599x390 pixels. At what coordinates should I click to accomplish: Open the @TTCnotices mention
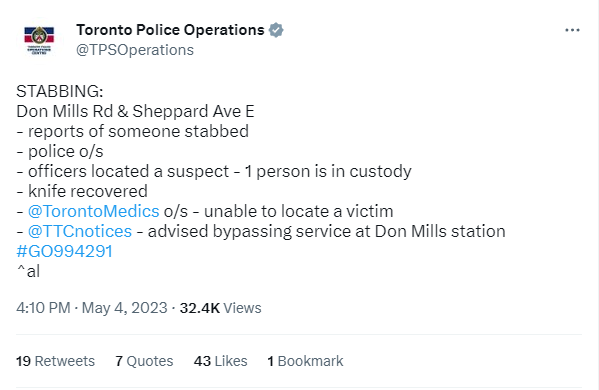click(x=80, y=231)
